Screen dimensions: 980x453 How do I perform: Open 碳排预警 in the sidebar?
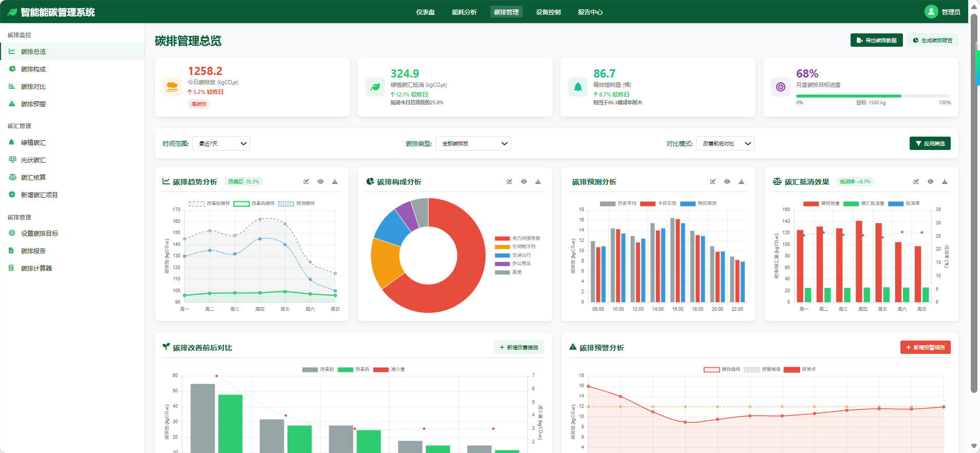(33, 104)
